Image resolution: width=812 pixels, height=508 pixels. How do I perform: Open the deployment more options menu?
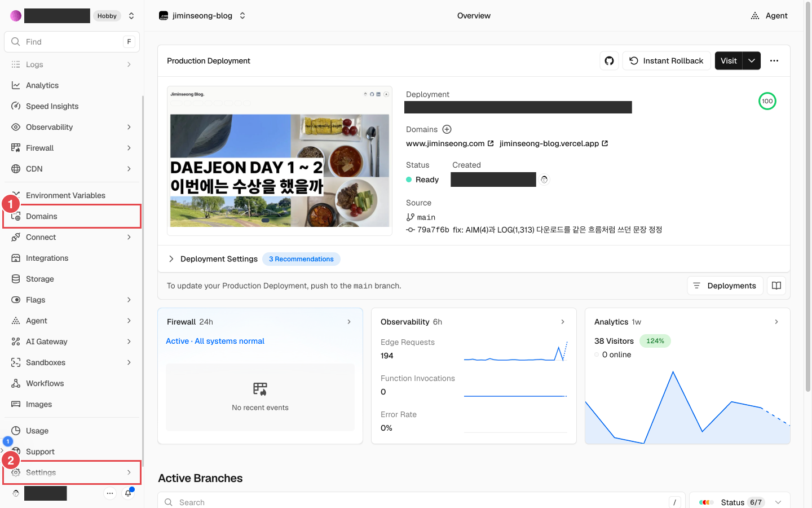coord(774,61)
